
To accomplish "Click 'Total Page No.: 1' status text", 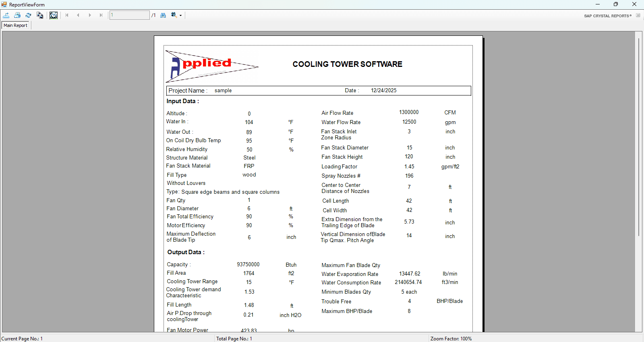I will [x=234, y=339].
